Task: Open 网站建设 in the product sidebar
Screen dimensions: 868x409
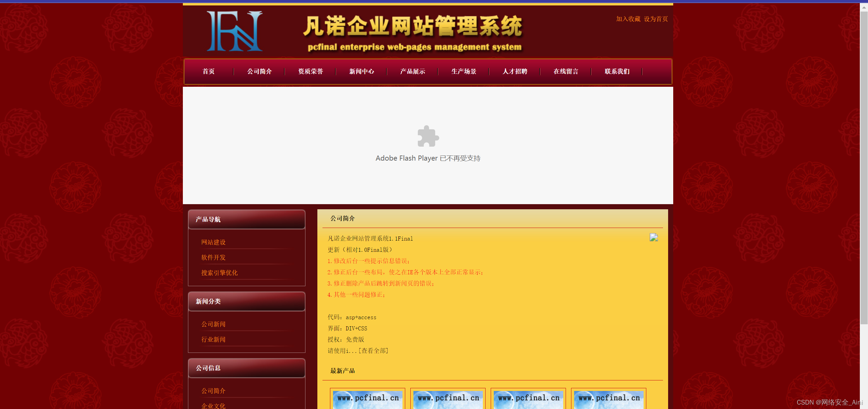Action: pyautogui.click(x=214, y=242)
